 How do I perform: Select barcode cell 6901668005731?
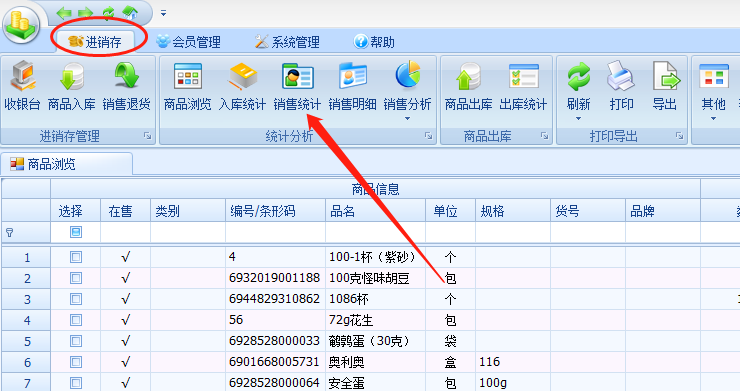point(276,362)
